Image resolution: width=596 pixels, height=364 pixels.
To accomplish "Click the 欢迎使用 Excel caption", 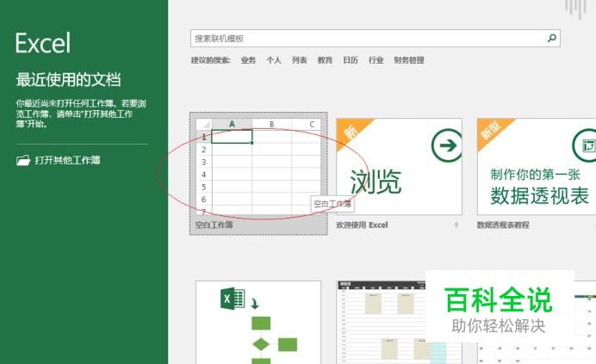I will tap(362, 225).
